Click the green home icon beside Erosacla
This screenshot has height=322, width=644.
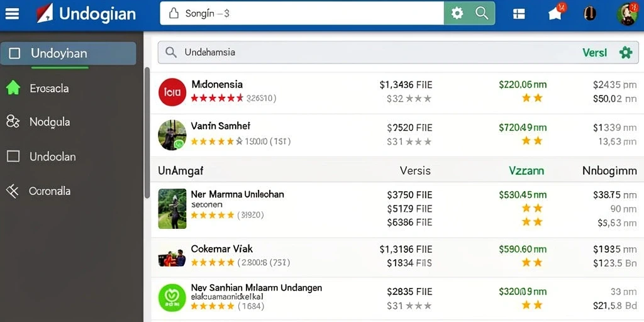[13, 87]
